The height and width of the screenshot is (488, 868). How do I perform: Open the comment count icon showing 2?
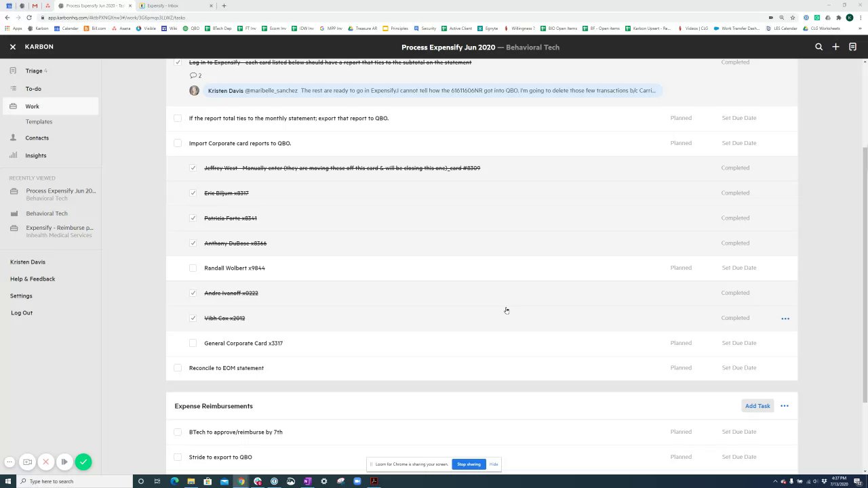[195, 75]
